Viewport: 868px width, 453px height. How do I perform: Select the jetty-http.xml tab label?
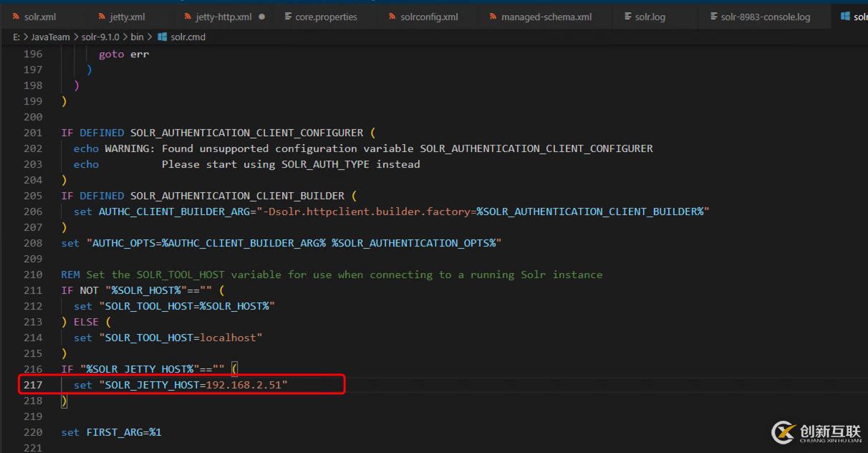(x=223, y=16)
